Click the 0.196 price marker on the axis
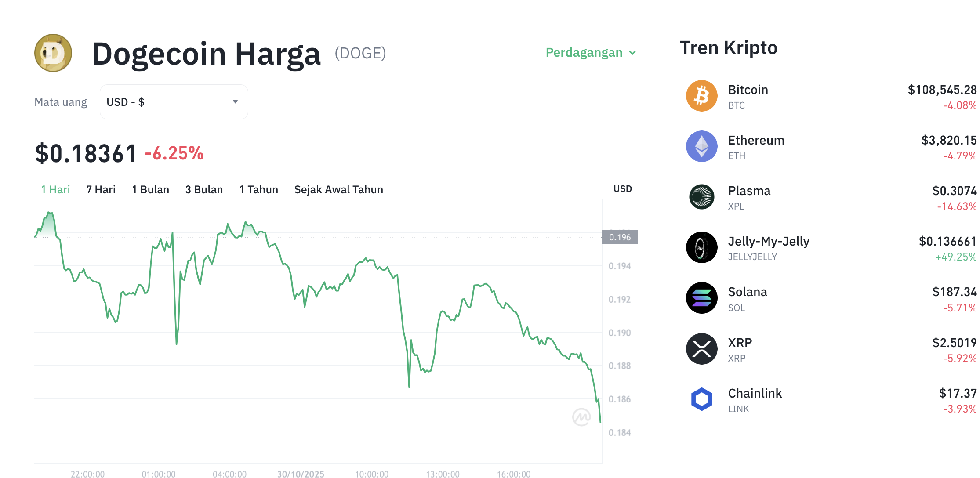Viewport: 980px width, 478px height. 620,237
